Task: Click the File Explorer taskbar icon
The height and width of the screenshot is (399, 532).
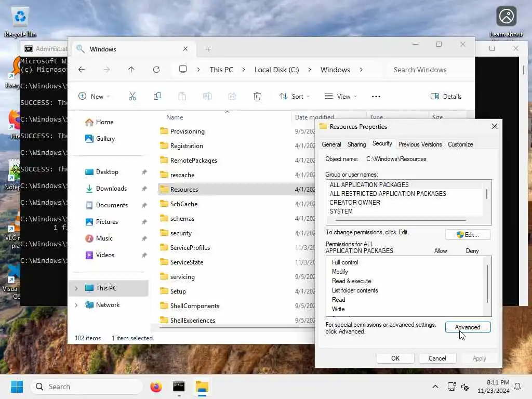Action: [202, 387]
